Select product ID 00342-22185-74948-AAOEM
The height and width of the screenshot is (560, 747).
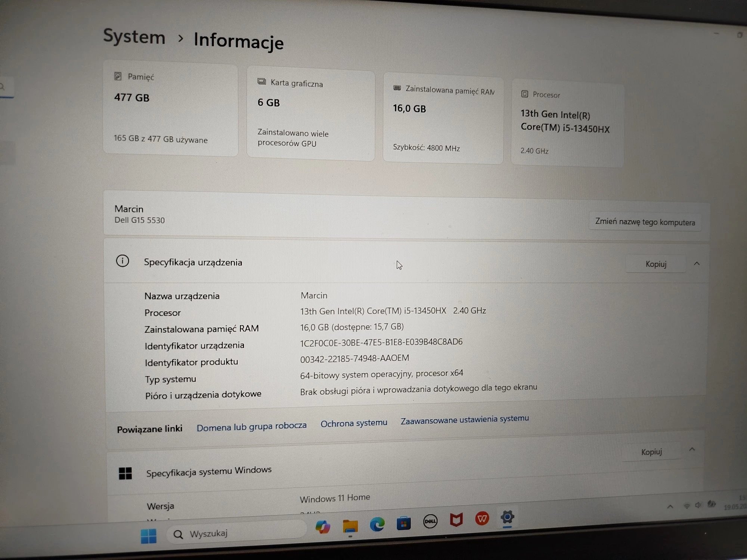(x=354, y=358)
